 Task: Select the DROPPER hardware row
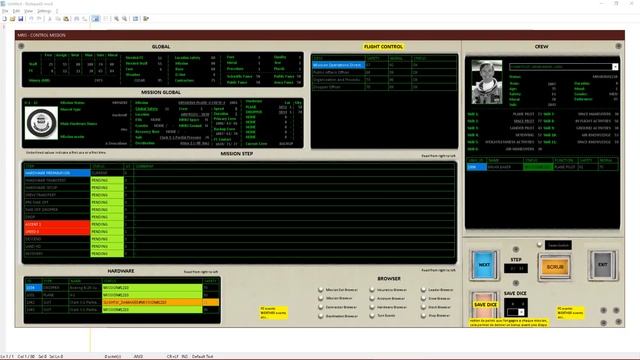[x=122, y=288]
